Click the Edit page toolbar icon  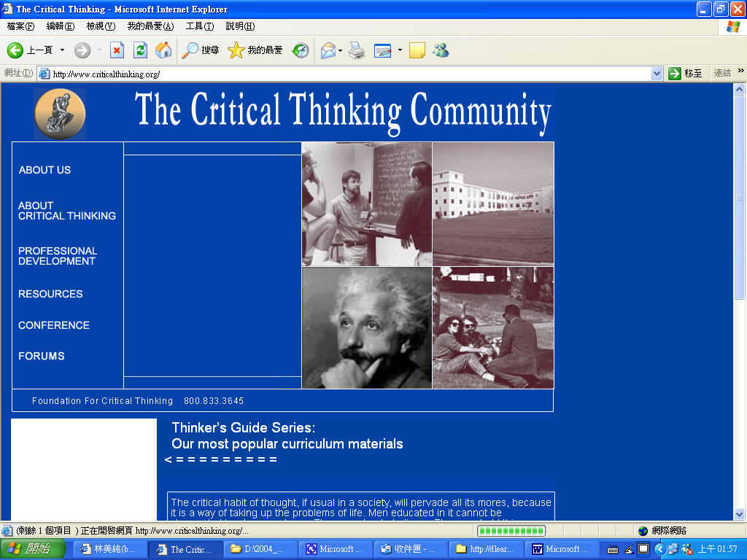pyautogui.click(x=382, y=50)
